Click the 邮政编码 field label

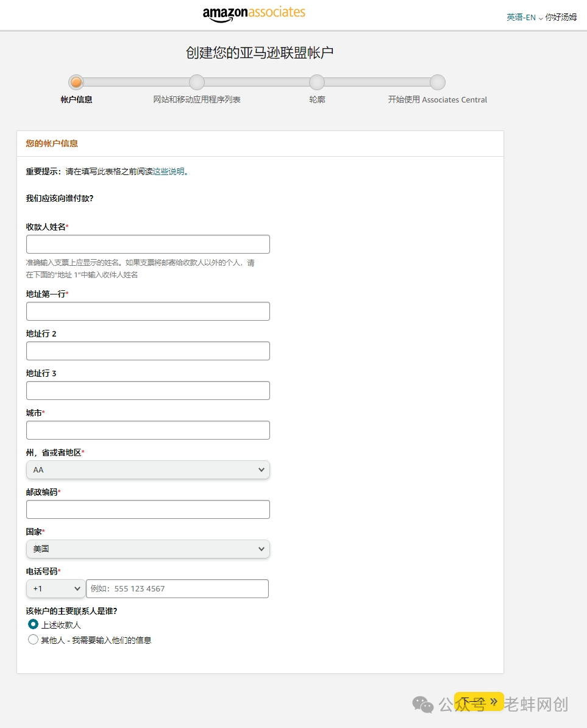click(x=42, y=492)
